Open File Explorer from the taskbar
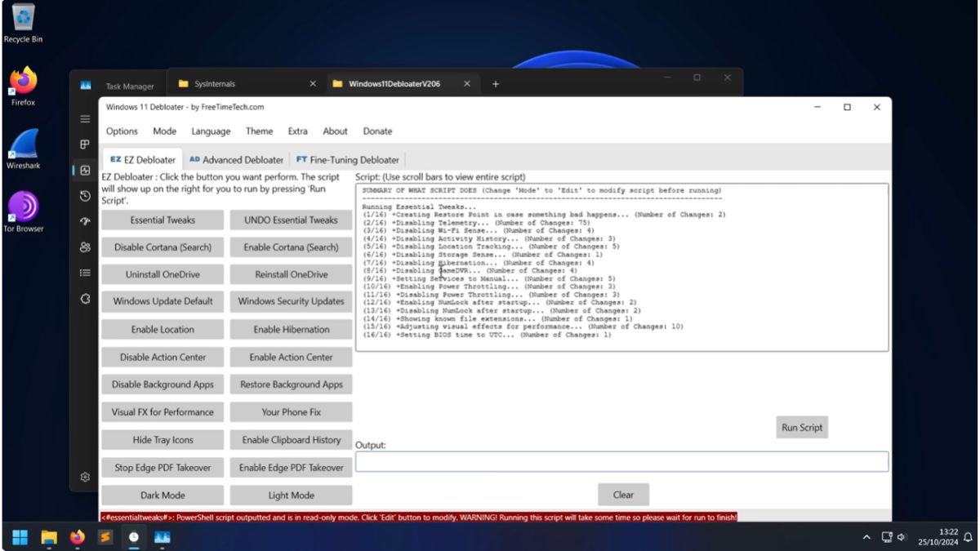980x551 pixels. (x=48, y=538)
